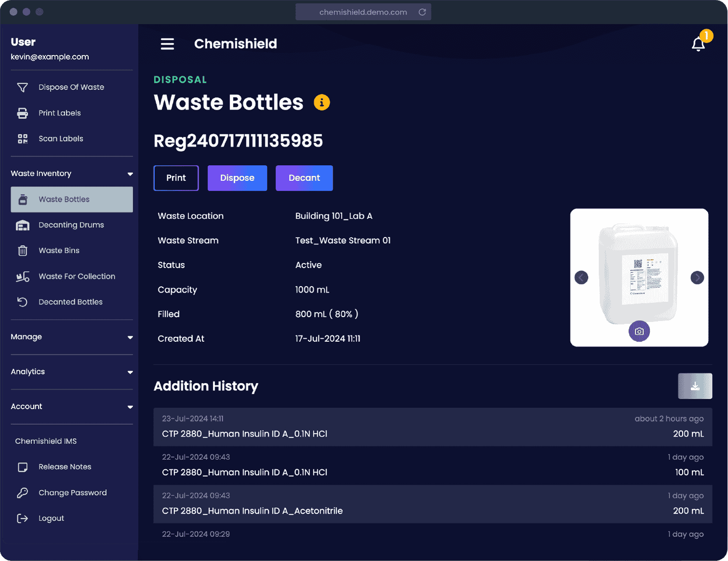Click the 800 mL ( 80% ) filled value

[x=327, y=314]
